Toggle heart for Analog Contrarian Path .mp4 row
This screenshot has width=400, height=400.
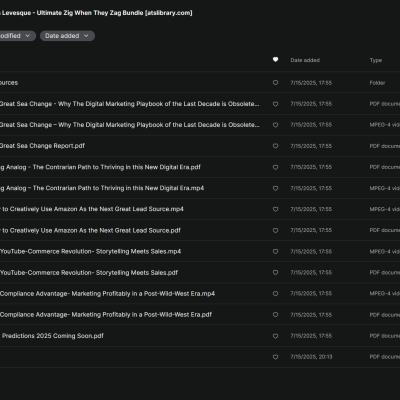pyautogui.click(x=275, y=188)
